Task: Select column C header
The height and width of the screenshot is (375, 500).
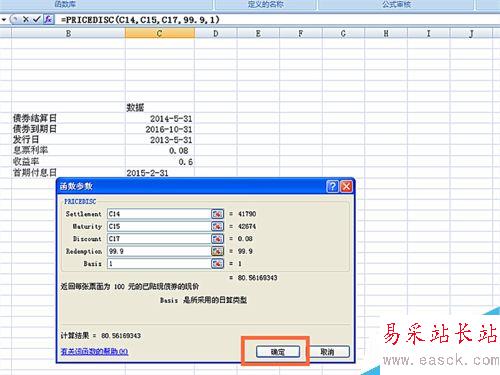Action: 160,33
